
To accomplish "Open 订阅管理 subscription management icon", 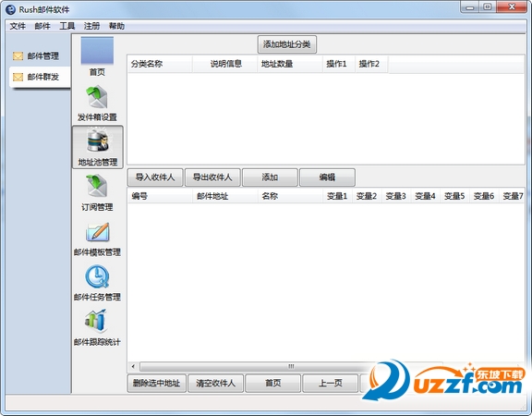I will click(x=97, y=186).
